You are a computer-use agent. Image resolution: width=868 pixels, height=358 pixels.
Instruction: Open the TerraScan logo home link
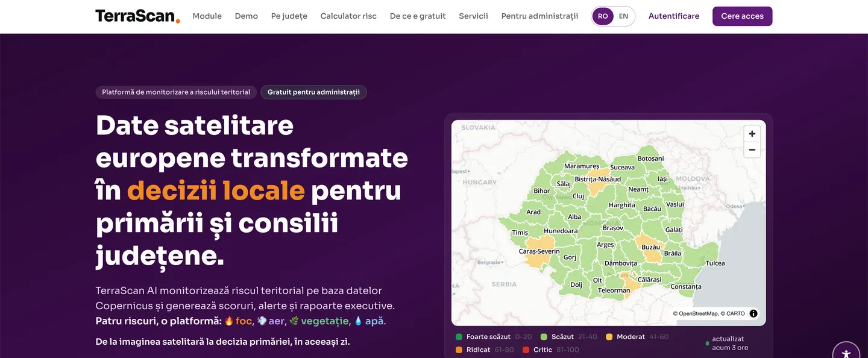(x=137, y=16)
